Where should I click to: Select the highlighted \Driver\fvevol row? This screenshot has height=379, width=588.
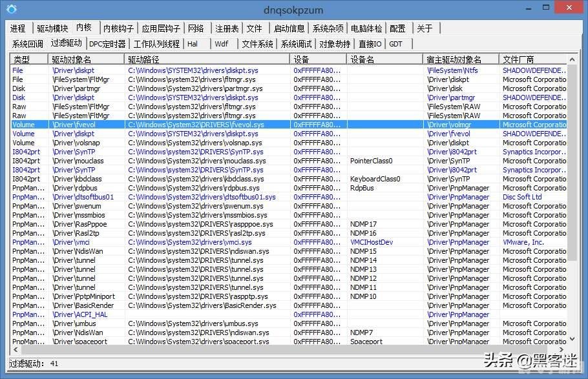pyautogui.click(x=289, y=125)
